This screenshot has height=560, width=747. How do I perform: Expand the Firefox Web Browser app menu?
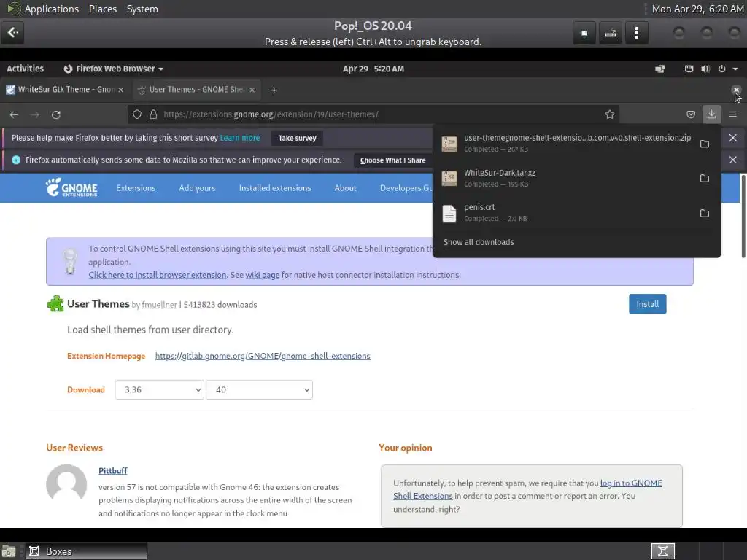(113, 69)
